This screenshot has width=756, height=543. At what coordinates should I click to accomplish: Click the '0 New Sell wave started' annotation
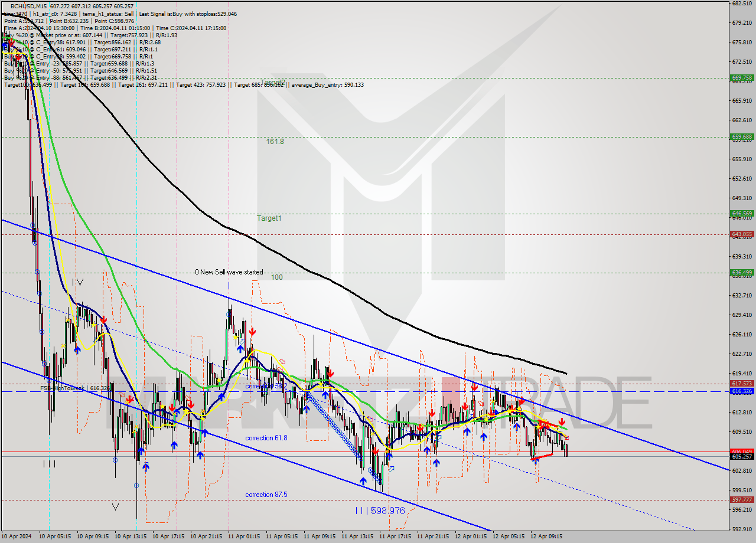click(x=229, y=272)
